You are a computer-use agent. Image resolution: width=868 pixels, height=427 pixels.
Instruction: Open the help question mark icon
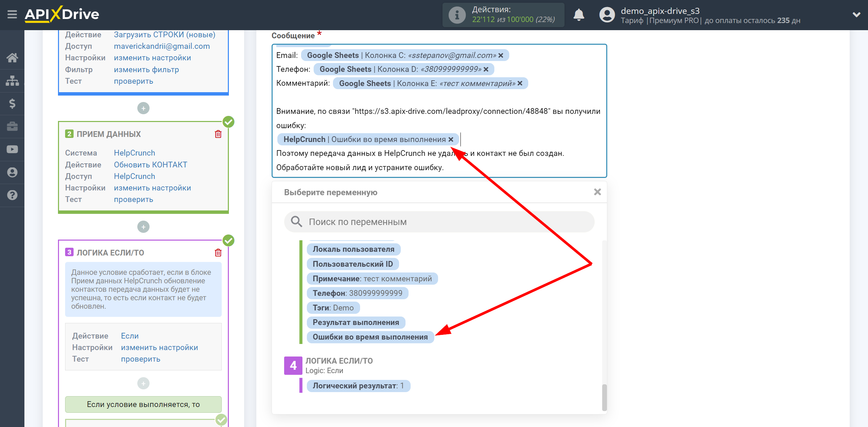(12, 195)
